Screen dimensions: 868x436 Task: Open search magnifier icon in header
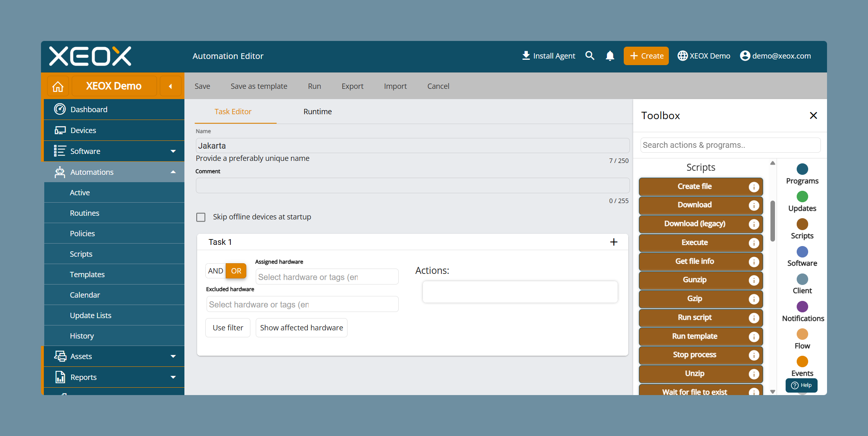point(590,56)
